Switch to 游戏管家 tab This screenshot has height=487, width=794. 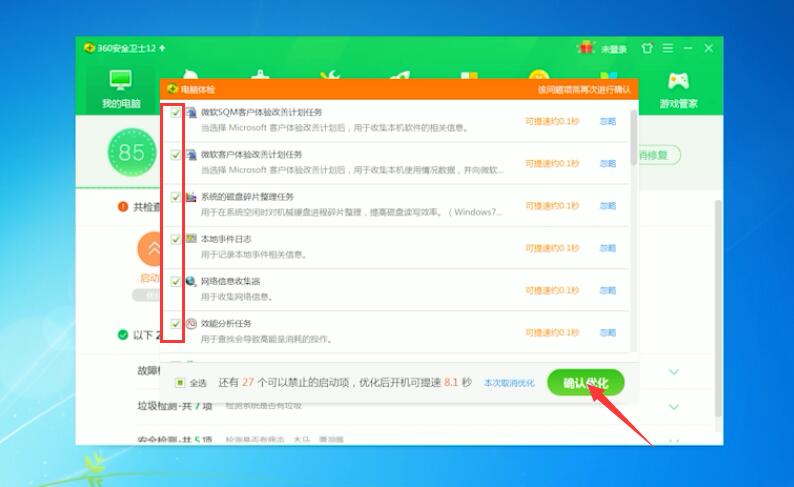point(679,90)
